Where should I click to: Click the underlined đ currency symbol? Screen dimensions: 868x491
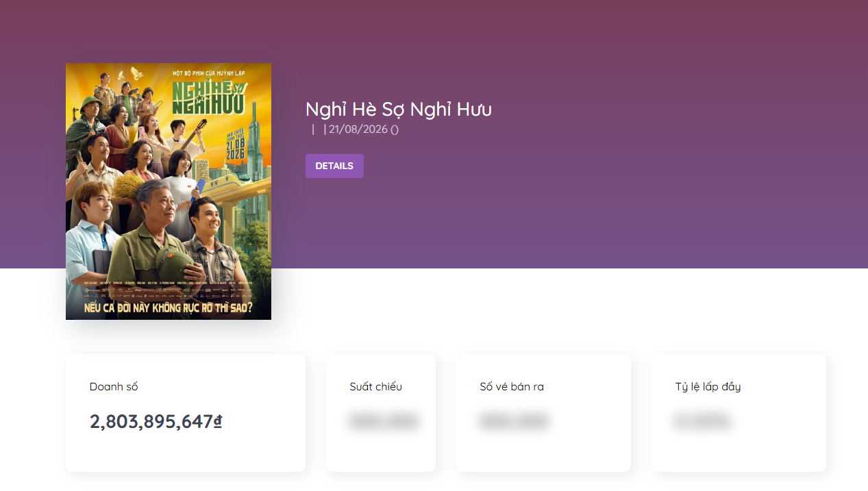tap(218, 422)
